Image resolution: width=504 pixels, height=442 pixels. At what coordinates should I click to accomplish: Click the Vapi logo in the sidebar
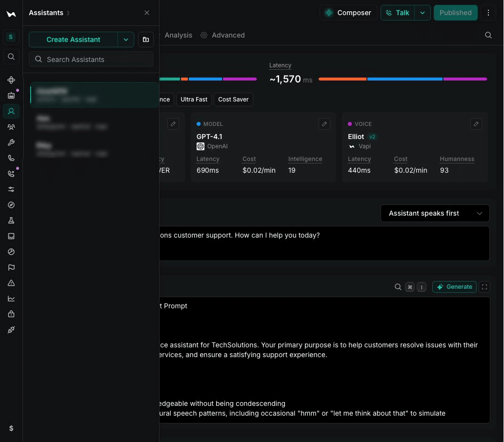tap(11, 14)
